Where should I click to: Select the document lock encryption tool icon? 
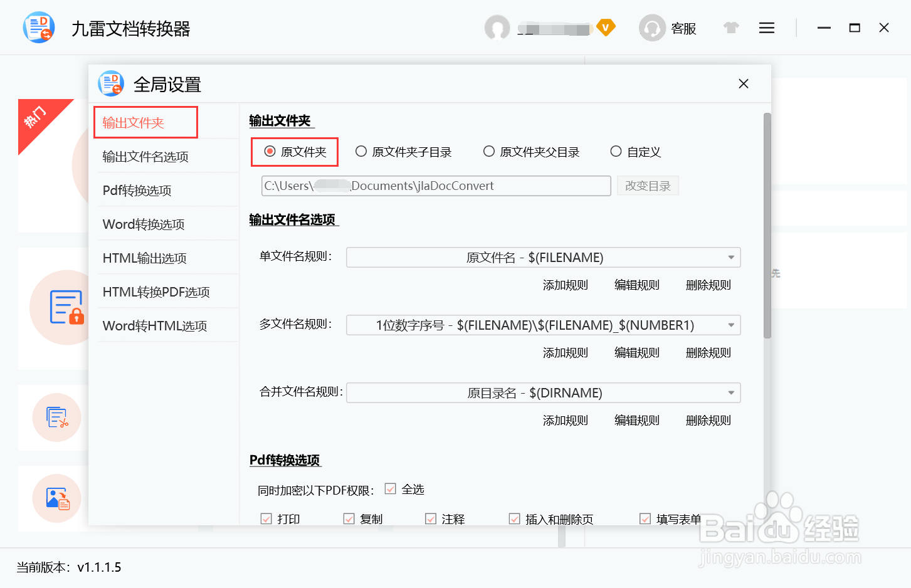click(66, 307)
